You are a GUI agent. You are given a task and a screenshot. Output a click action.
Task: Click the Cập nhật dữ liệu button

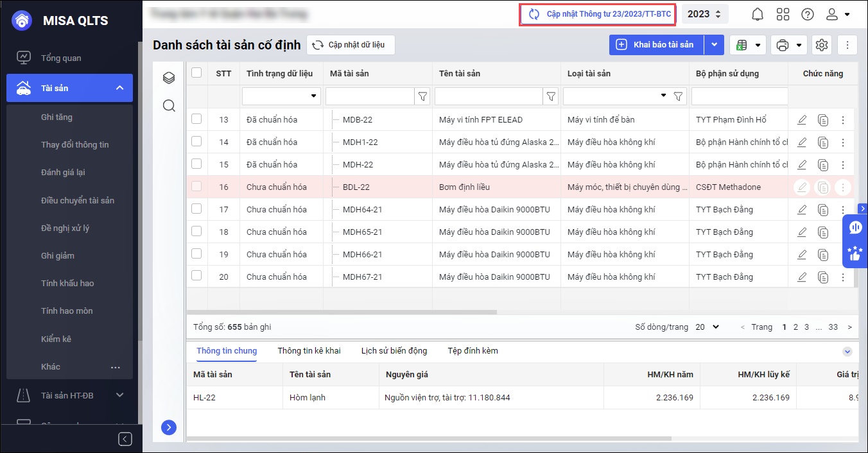pos(350,45)
